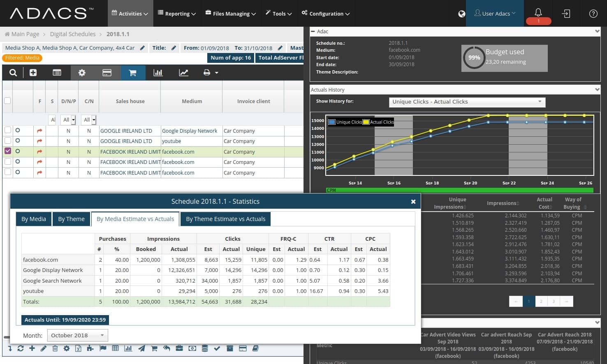Switch to By Theme Estimate vs Actuals tab
Screen dimensions: 607x364
pos(225,219)
